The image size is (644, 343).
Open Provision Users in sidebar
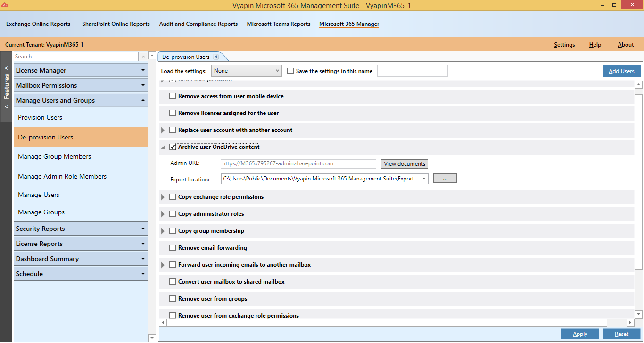tap(81, 117)
